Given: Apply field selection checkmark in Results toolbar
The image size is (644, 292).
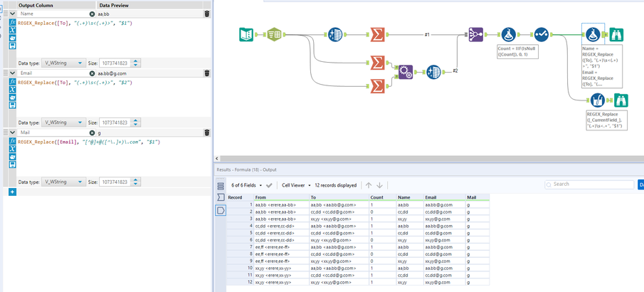Looking at the screenshot, I should (x=269, y=185).
